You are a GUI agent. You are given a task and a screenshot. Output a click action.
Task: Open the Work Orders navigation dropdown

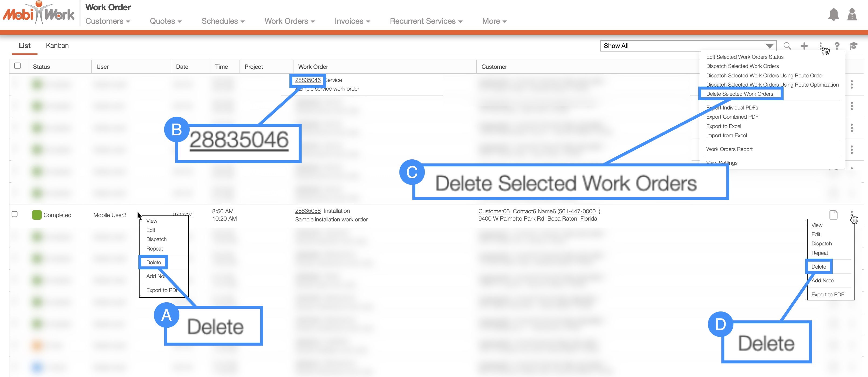pyautogui.click(x=289, y=21)
